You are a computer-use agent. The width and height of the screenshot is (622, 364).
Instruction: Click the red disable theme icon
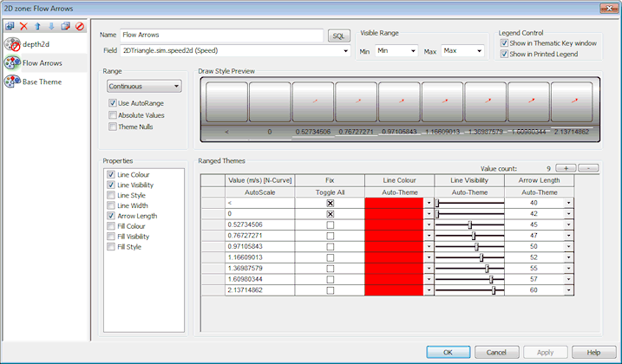(x=80, y=26)
